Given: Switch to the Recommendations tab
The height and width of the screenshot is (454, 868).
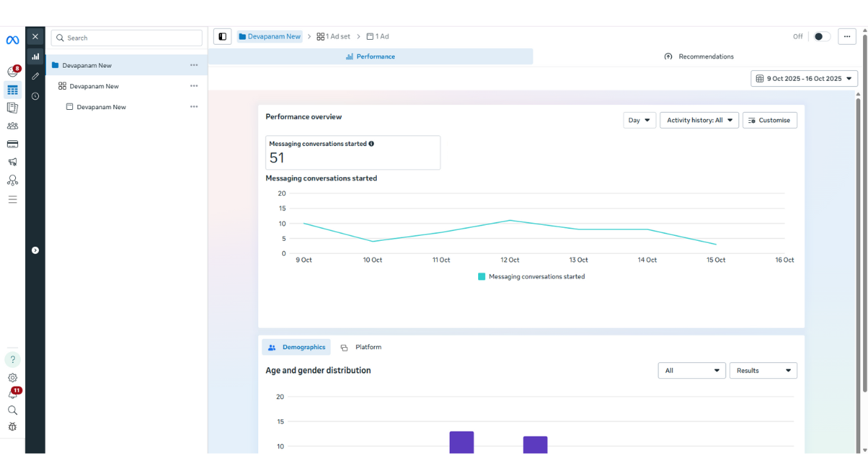Looking at the screenshot, I should coord(699,56).
